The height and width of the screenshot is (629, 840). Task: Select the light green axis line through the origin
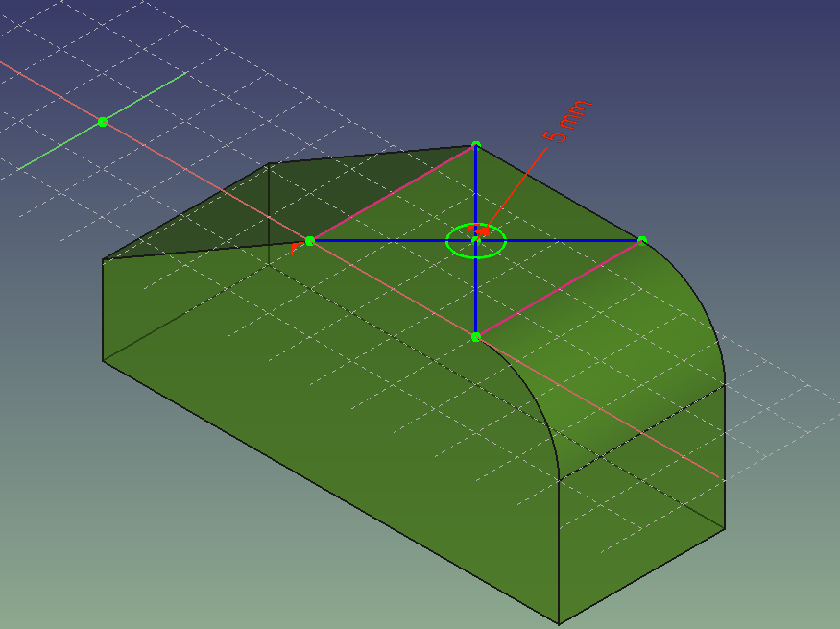(x=145, y=96)
